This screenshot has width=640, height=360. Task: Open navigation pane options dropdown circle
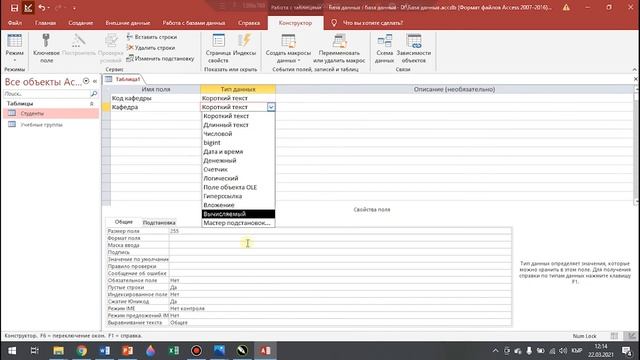click(86, 81)
